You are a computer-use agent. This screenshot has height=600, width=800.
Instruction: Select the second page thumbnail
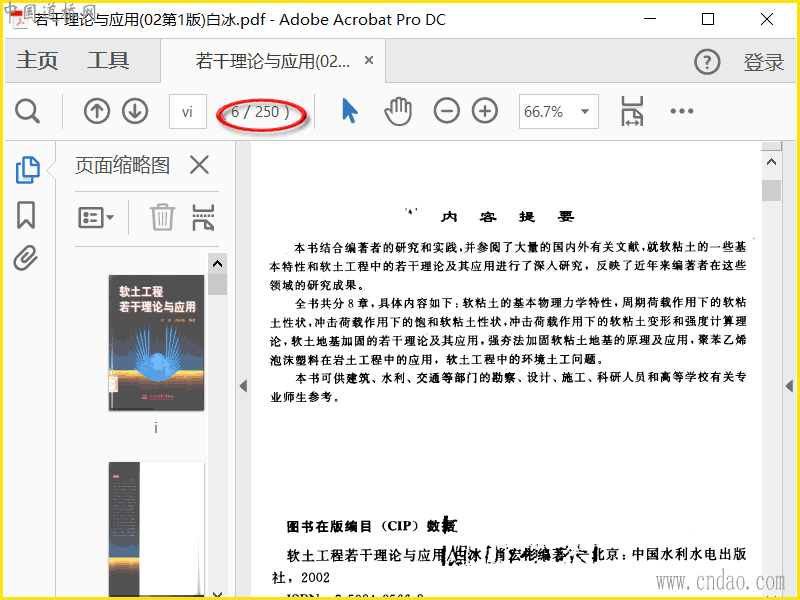click(156, 529)
